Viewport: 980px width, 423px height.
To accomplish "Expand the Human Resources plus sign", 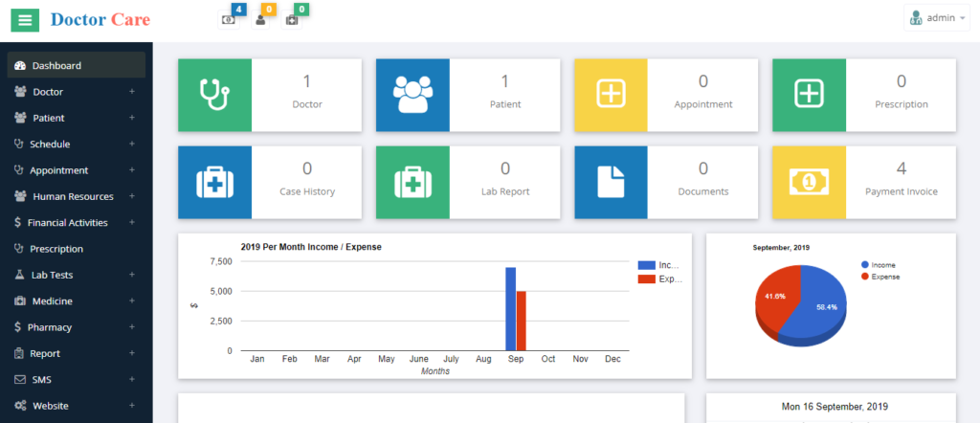I will [x=132, y=196].
